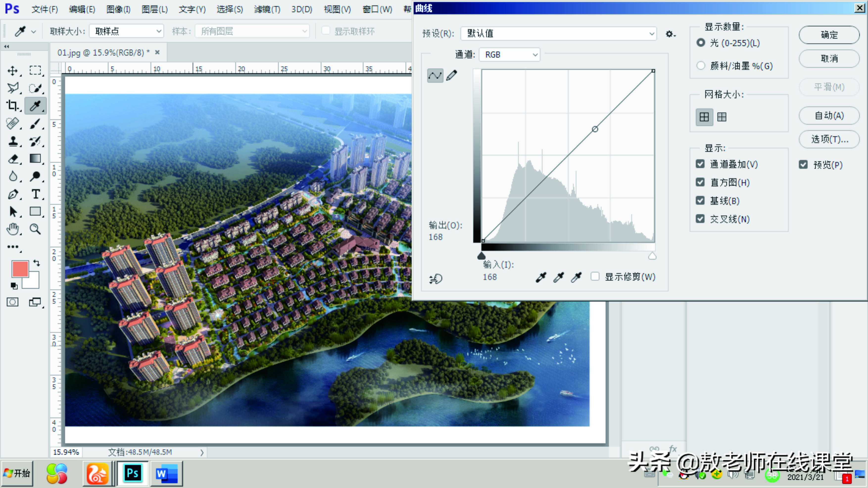Expand the 通道 RGB channel dropdown
Screen dimensions: 868x488
(x=509, y=55)
